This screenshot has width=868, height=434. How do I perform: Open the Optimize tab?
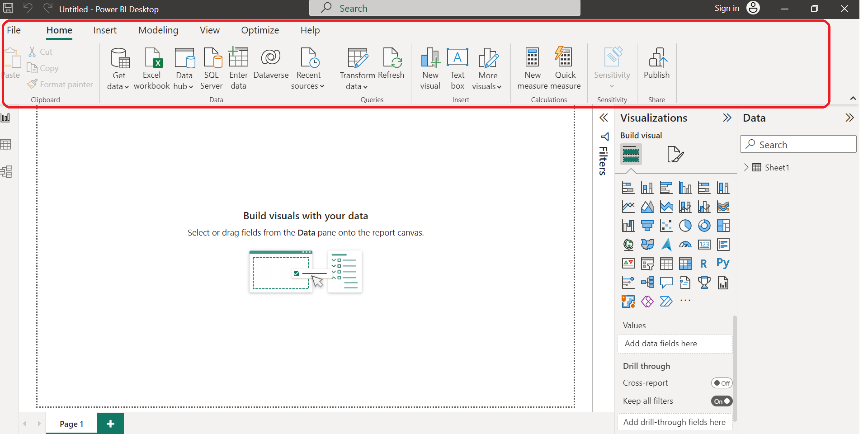(260, 30)
